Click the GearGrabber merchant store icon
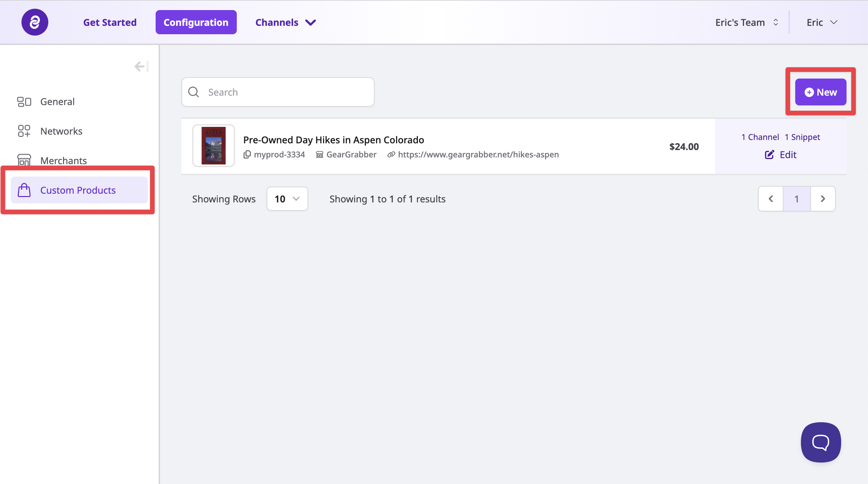The width and height of the screenshot is (868, 484). 319,154
